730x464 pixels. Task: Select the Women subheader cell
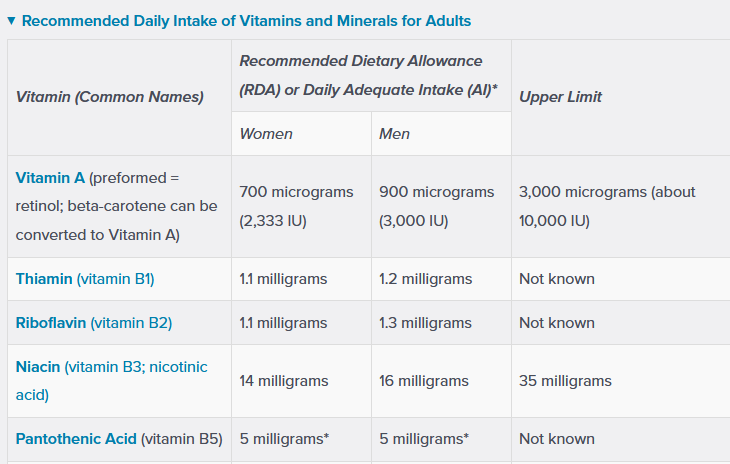302,134
